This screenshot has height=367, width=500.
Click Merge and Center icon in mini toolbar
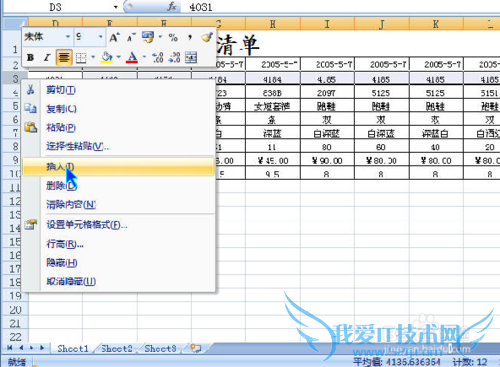pyautogui.click(x=191, y=57)
